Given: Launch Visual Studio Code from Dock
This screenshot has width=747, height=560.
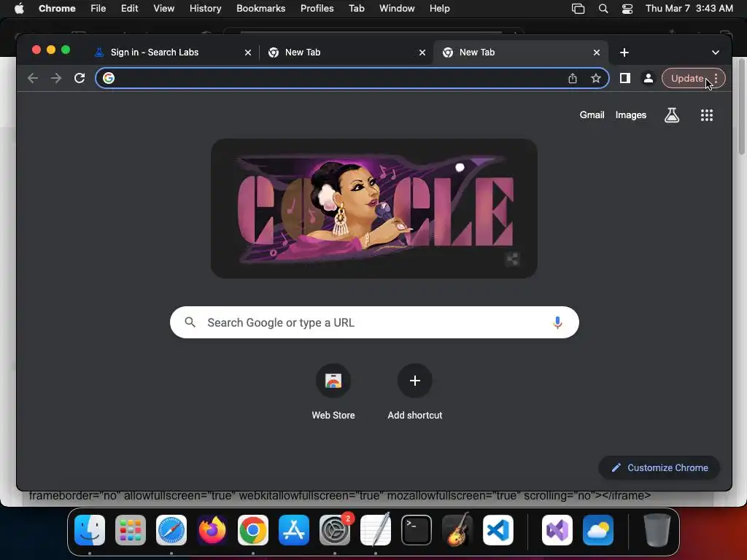Looking at the screenshot, I should click(x=498, y=530).
